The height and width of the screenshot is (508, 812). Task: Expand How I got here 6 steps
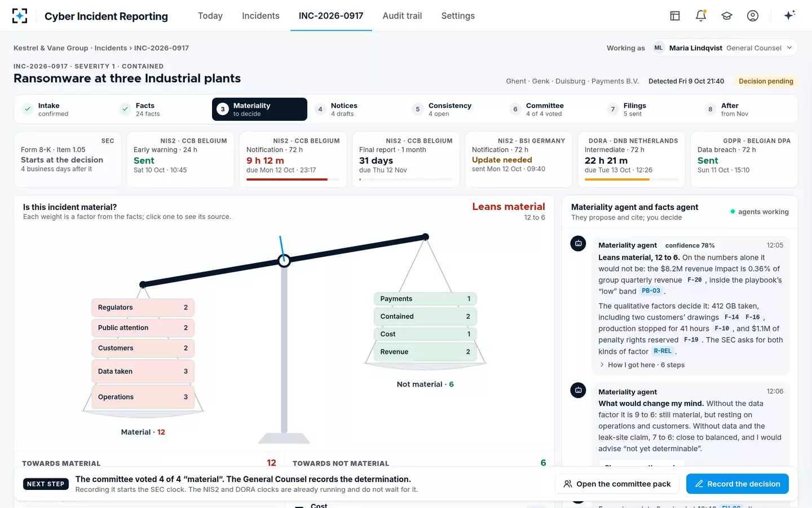point(642,365)
